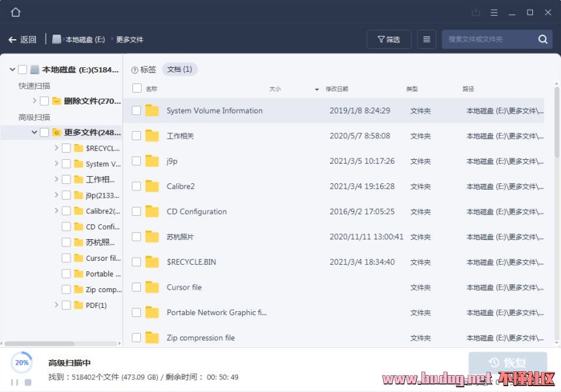Click the 筛选 filter button
This screenshot has width=561, height=392.
click(x=389, y=39)
